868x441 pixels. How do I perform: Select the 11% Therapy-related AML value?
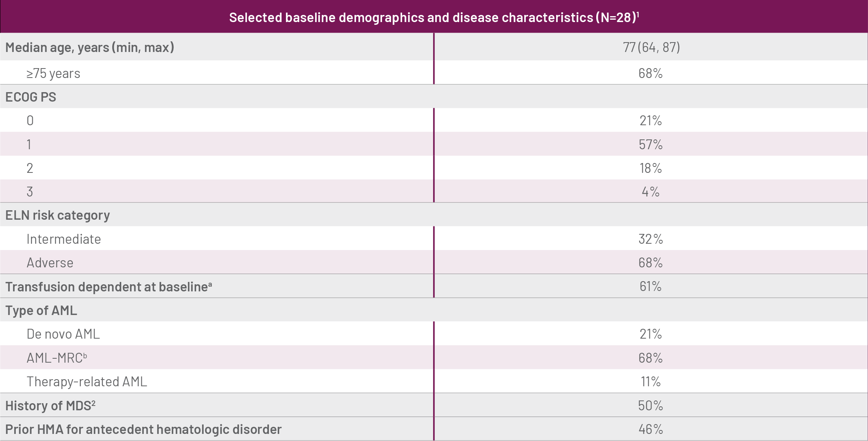(x=651, y=382)
